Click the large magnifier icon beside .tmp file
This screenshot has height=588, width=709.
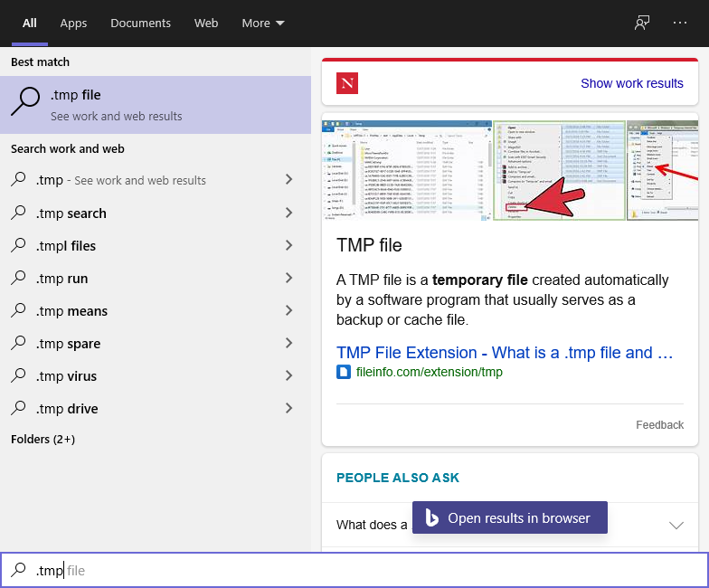25,103
